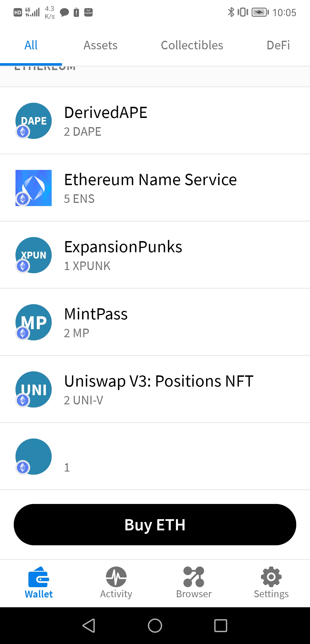This screenshot has width=310, height=644.
Task: Click the Ethereum badge on DerivedAPE icon
Action: tap(22, 132)
